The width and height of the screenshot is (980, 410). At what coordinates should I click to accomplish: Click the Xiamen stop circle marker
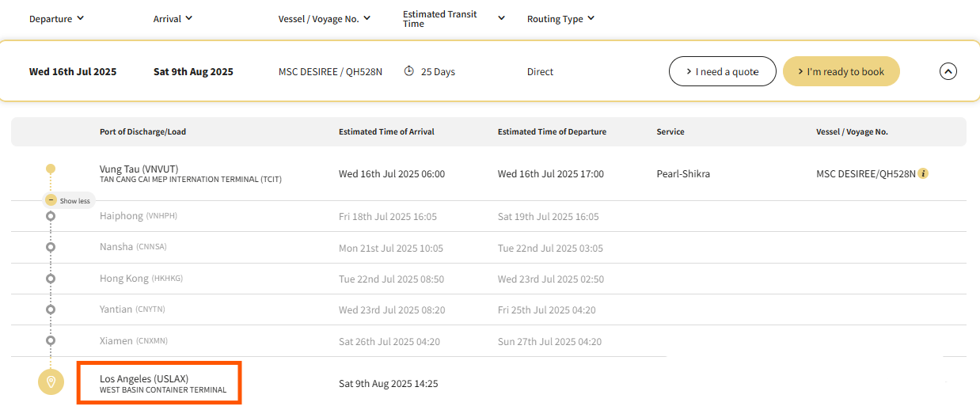(51, 340)
